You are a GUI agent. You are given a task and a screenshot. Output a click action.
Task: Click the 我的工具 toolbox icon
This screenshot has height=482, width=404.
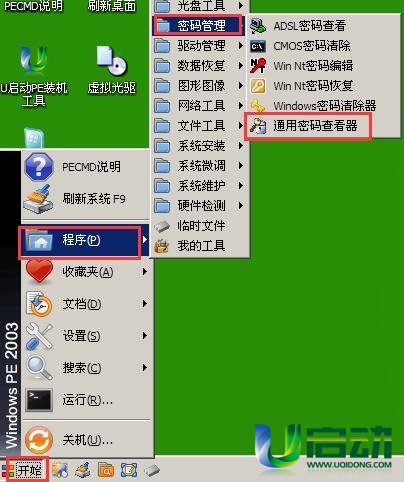click(x=162, y=246)
